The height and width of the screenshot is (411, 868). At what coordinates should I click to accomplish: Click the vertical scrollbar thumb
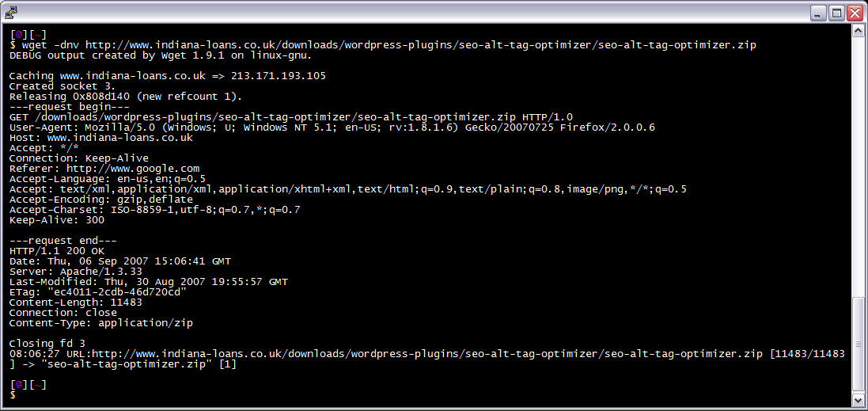click(858, 344)
